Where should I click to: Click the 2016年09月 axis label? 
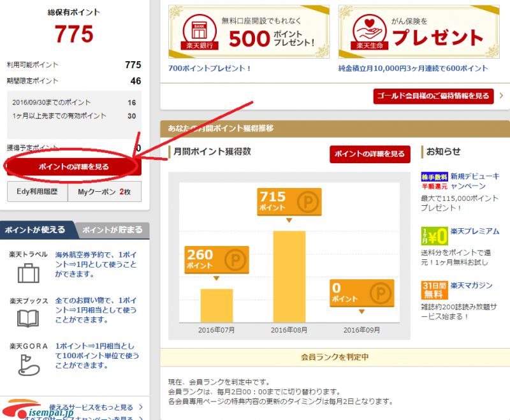pos(361,330)
